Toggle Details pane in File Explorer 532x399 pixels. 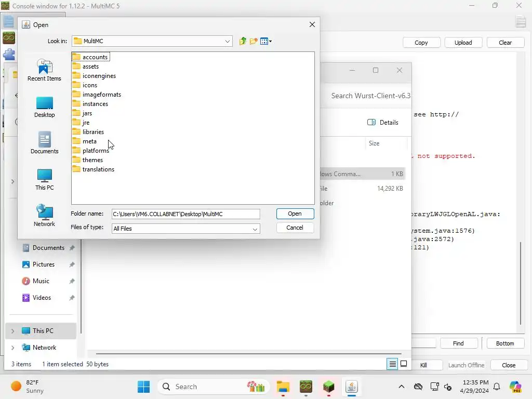pos(383,123)
